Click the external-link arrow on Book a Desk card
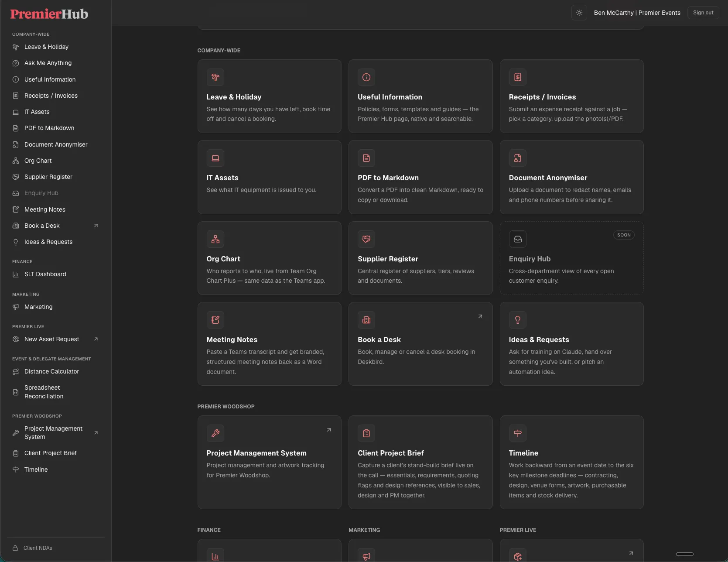 [x=480, y=316]
